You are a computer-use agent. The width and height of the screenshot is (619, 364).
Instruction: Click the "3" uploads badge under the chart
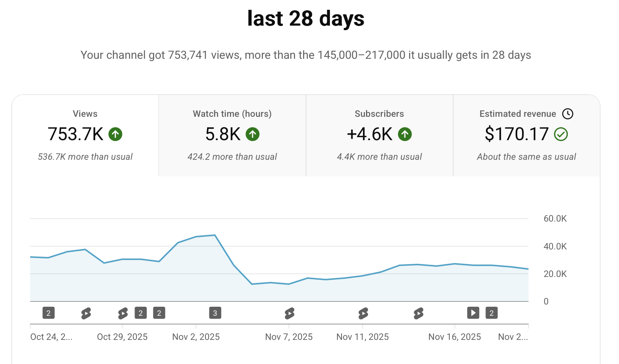(215, 313)
